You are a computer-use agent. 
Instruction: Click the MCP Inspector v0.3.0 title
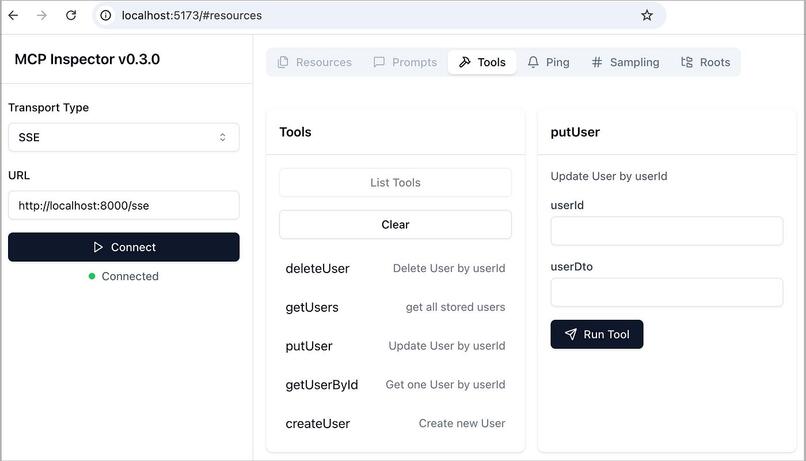[87, 59]
